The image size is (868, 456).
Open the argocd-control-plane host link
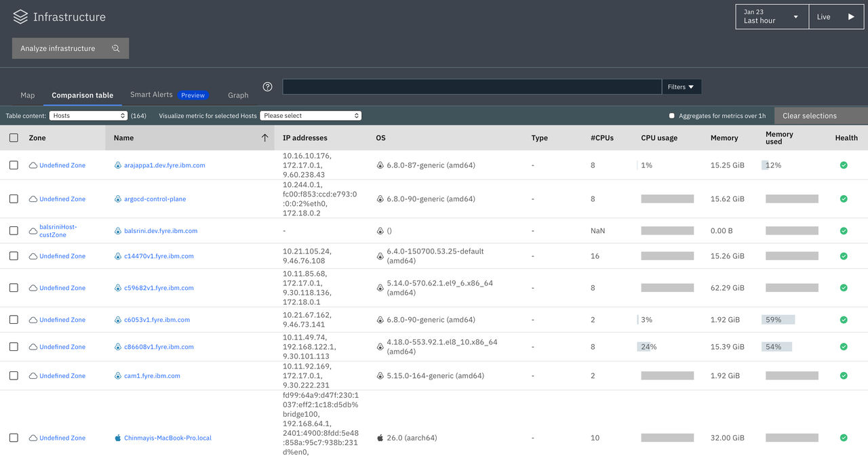point(155,199)
